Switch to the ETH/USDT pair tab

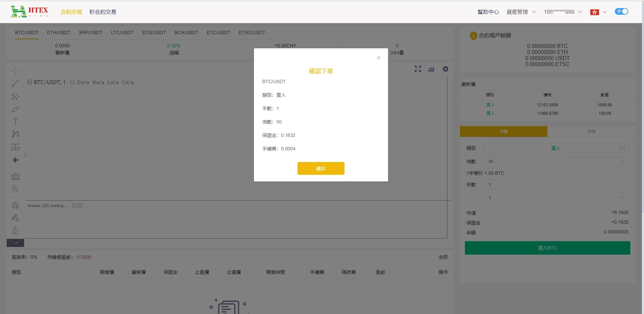pos(59,33)
